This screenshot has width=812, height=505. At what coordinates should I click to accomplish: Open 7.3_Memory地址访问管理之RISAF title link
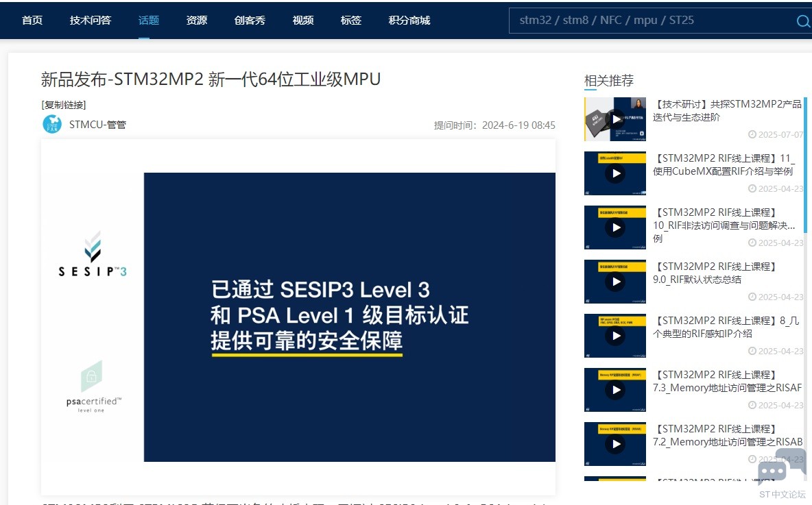click(x=727, y=381)
